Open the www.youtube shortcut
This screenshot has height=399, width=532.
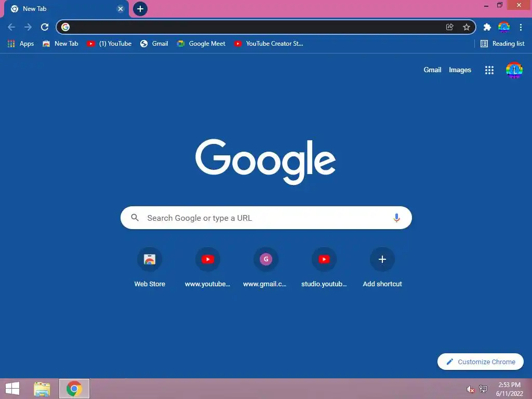(208, 268)
